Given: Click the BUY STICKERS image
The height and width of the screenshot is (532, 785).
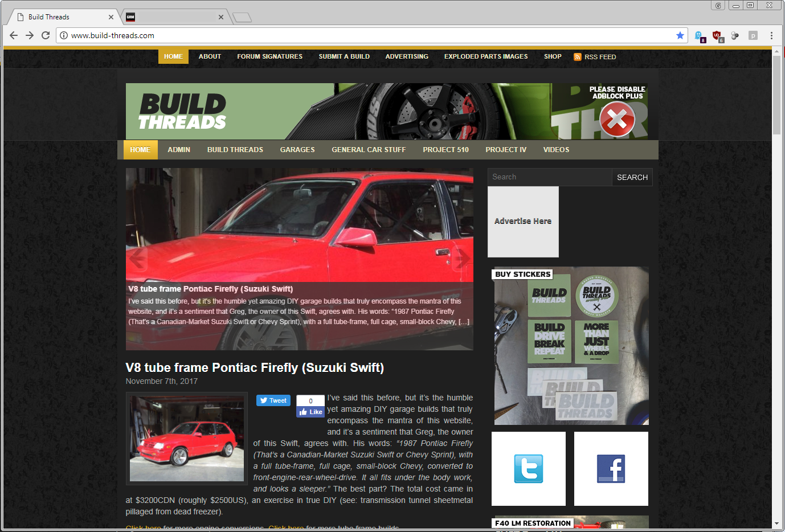Looking at the screenshot, I should point(571,346).
